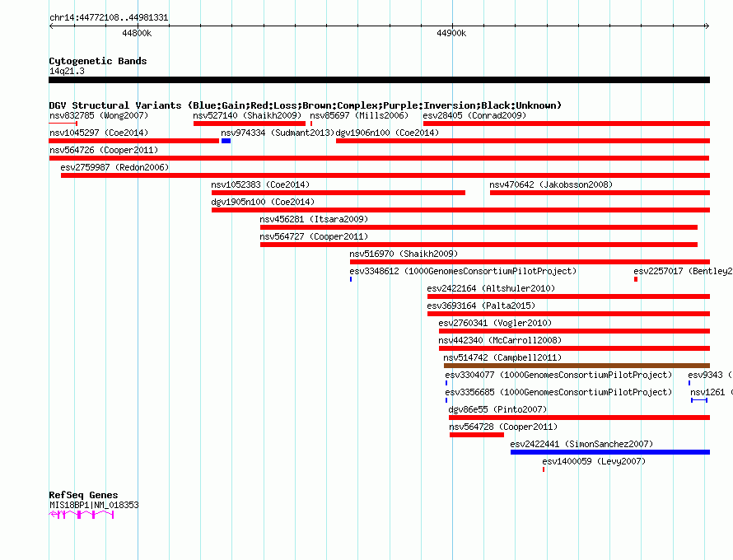
Task: Click the ruler's right arrow end
Action: tap(707, 26)
